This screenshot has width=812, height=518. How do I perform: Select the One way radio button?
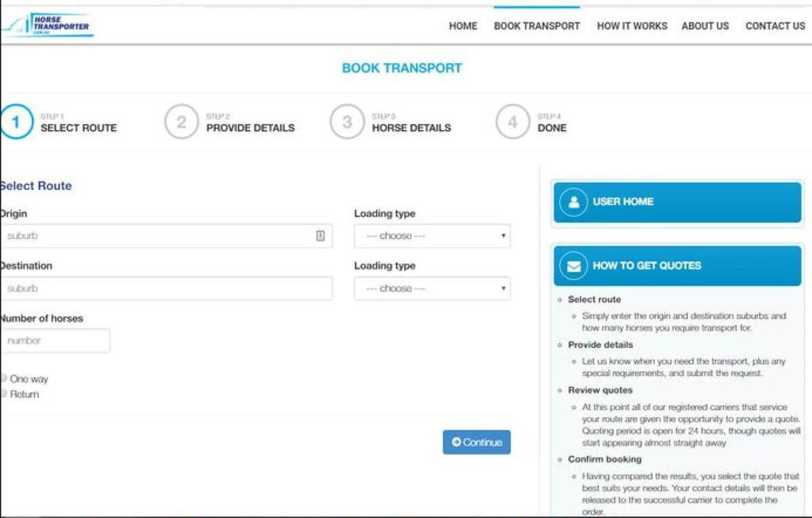5,379
